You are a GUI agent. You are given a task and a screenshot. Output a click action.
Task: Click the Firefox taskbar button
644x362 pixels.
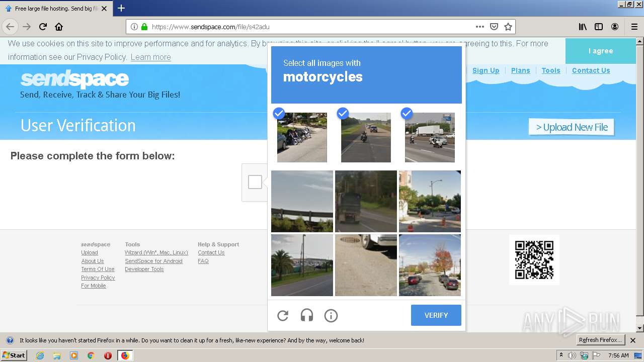pos(125,355)
